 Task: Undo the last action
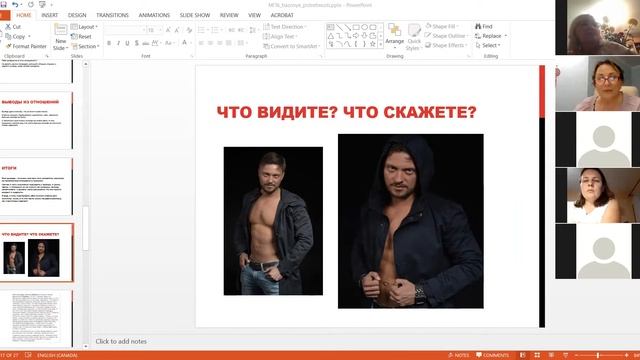[x=15, y=4]
